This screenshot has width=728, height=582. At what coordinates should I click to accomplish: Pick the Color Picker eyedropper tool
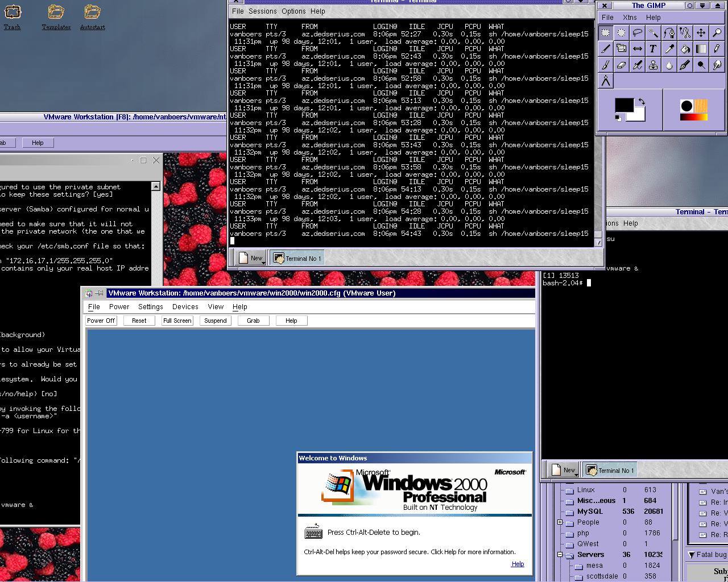point(669,49)
